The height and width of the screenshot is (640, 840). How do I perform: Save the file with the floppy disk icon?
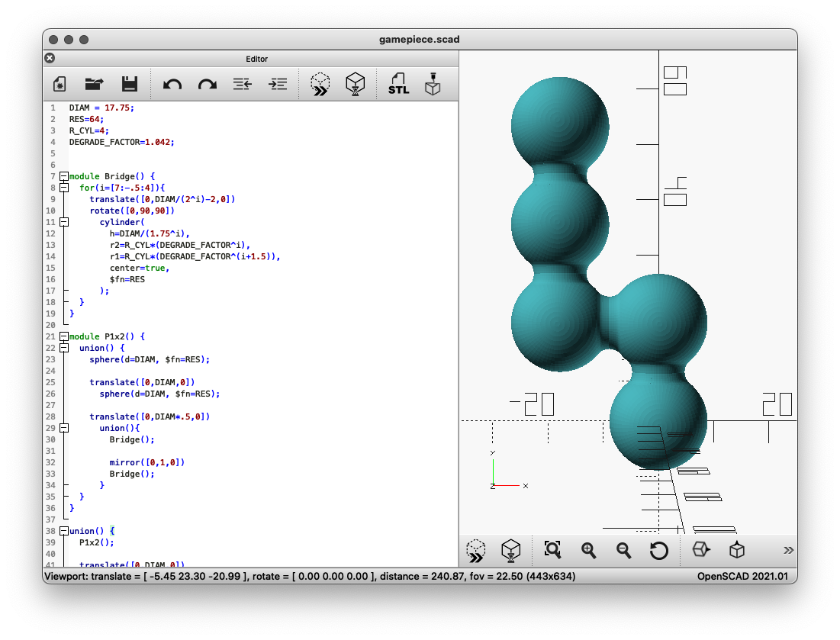coord(129,85)
